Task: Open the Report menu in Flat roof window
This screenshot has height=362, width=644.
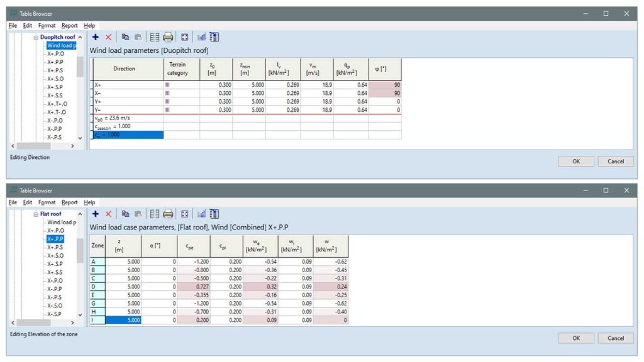Action: [70, 202]
